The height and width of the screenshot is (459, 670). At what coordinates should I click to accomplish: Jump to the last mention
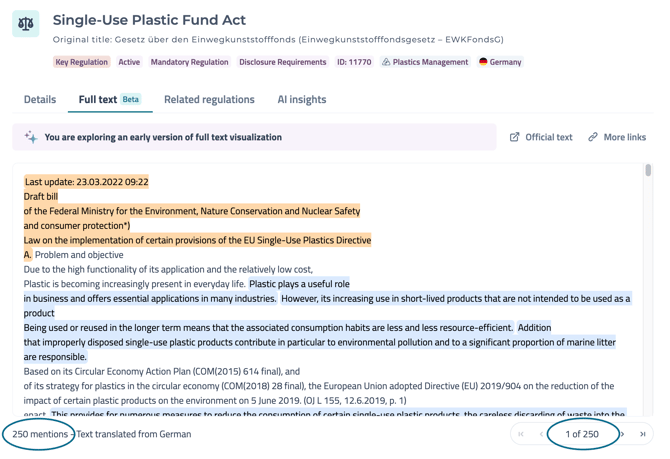643,434
